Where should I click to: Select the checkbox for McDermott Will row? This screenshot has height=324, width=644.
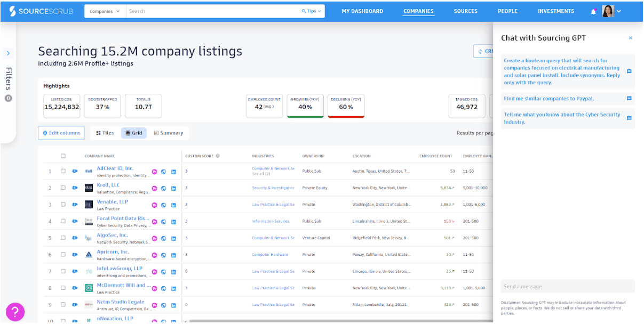(63, 288)
